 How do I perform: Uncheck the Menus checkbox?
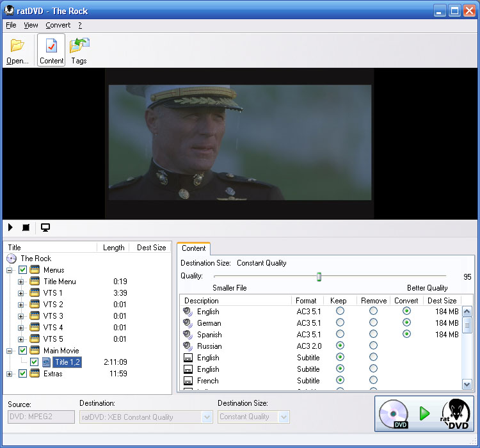23,270
